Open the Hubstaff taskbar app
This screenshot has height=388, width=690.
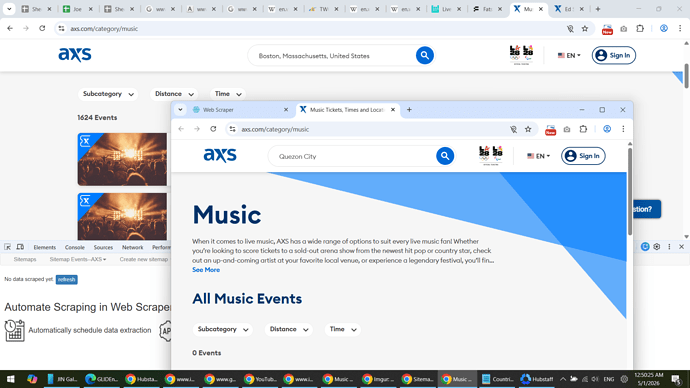537,379
